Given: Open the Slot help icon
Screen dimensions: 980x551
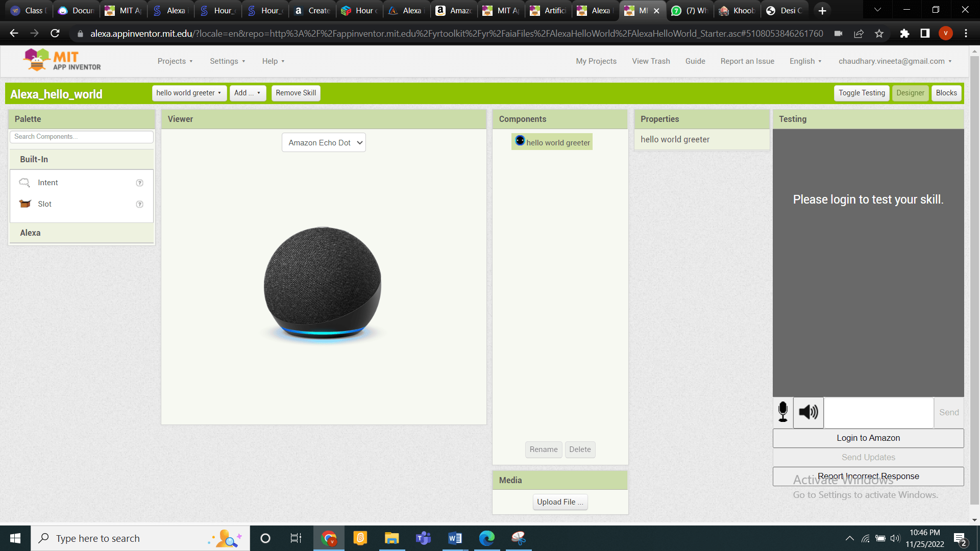Looking at the screenshot, I should coord(139,204).
